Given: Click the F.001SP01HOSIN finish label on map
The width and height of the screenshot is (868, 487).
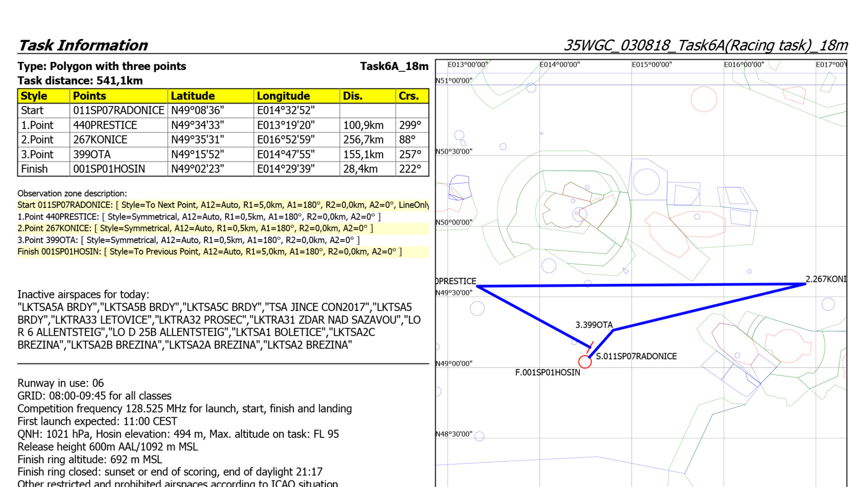Looking at the screenshot, I should pos(547,373).
